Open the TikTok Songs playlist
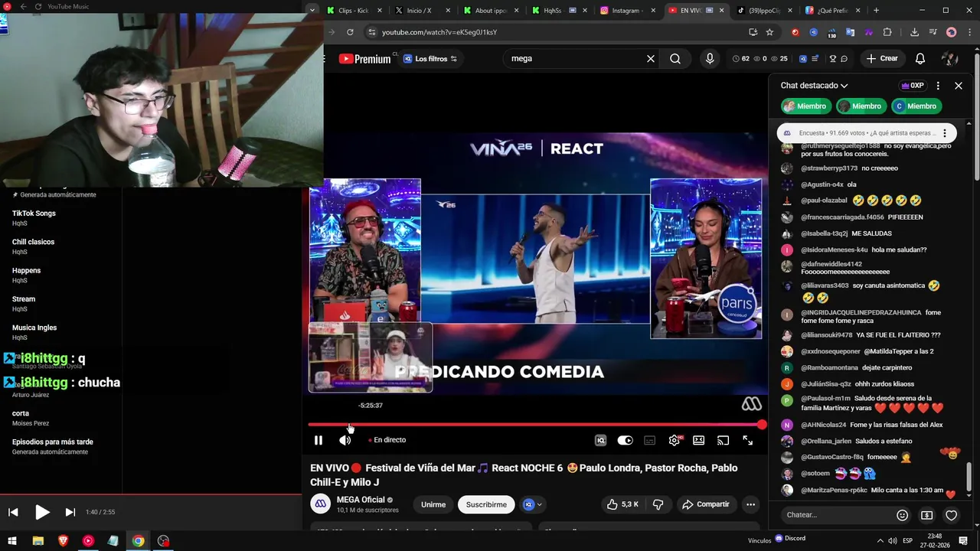Viewport: 980px width, 551px height. coord(34,214)
